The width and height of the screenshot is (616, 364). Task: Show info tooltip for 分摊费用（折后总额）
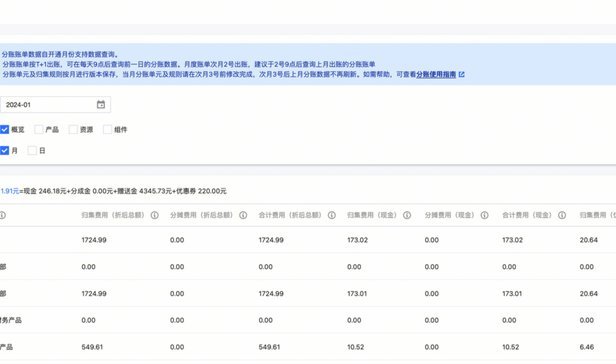click(x=243, y=215)
